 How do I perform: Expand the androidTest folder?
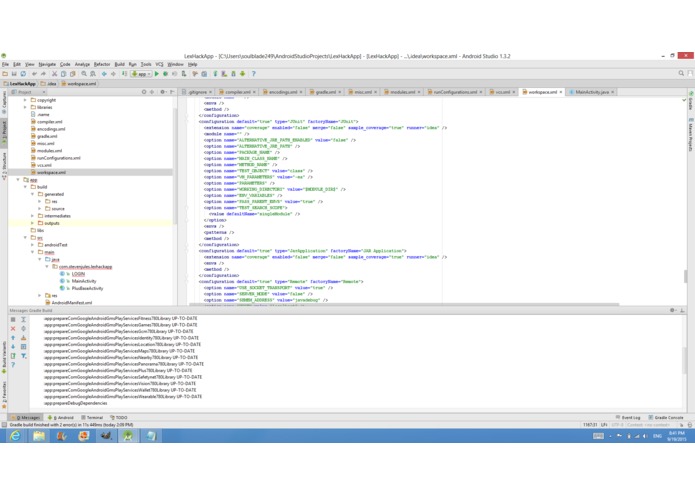pos(32,245)
